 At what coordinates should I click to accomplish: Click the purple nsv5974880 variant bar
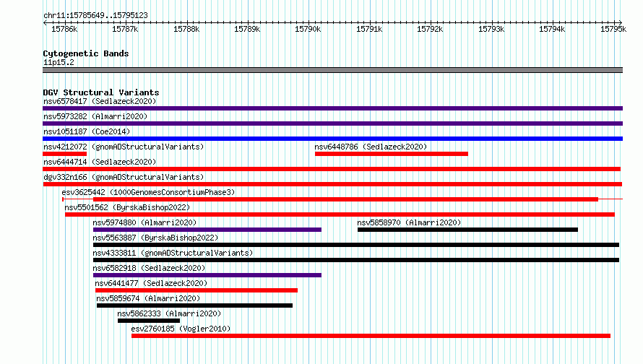click(x=207, y=230)
